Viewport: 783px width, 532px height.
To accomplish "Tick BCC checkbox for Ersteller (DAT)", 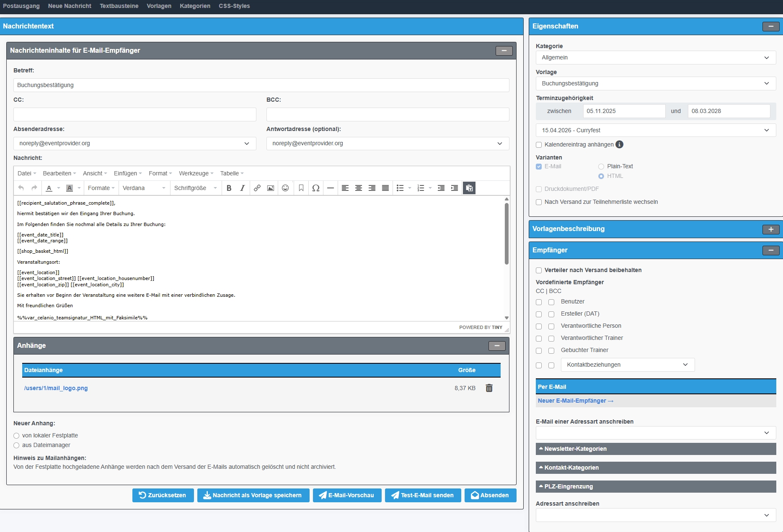I will point(551,314).
